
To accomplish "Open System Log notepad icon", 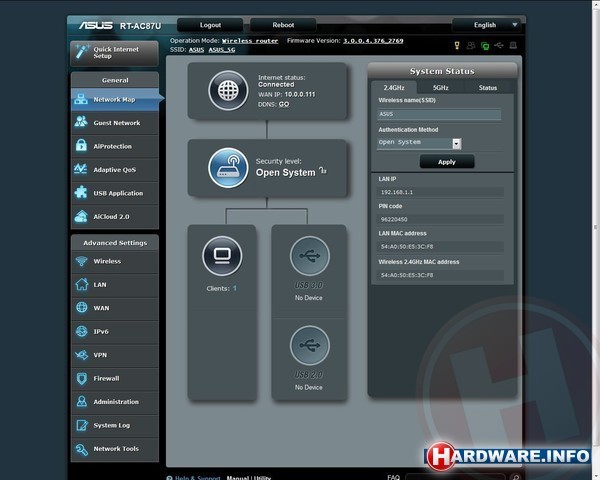I will 82,425.
